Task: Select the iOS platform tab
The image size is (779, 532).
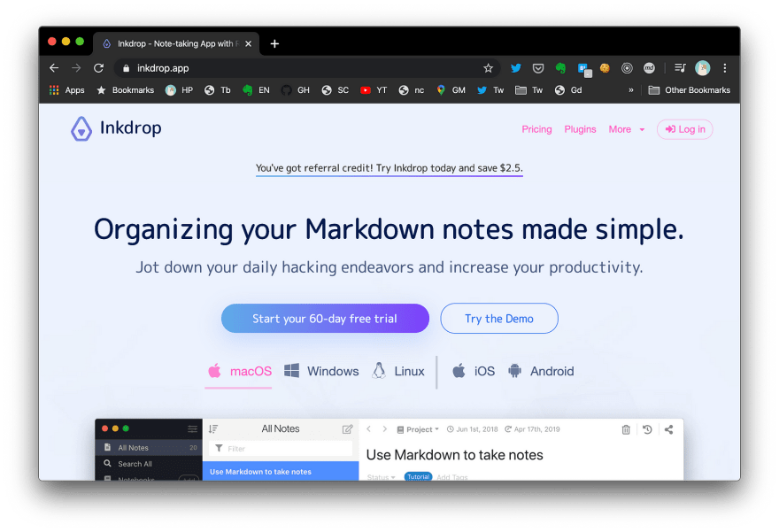Action: click(x=474, y=371)
